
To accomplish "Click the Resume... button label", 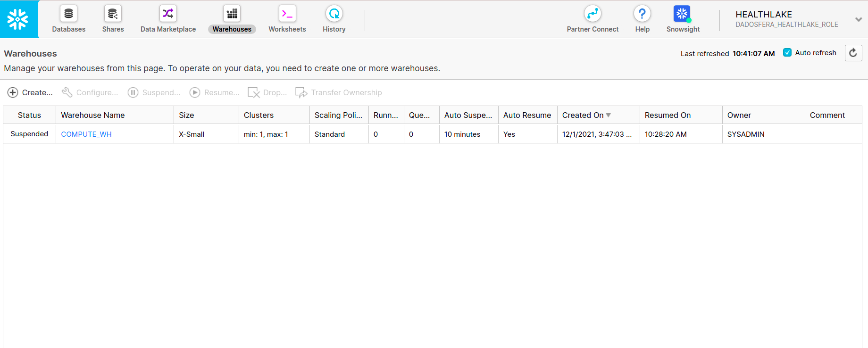I will point(222,92).
